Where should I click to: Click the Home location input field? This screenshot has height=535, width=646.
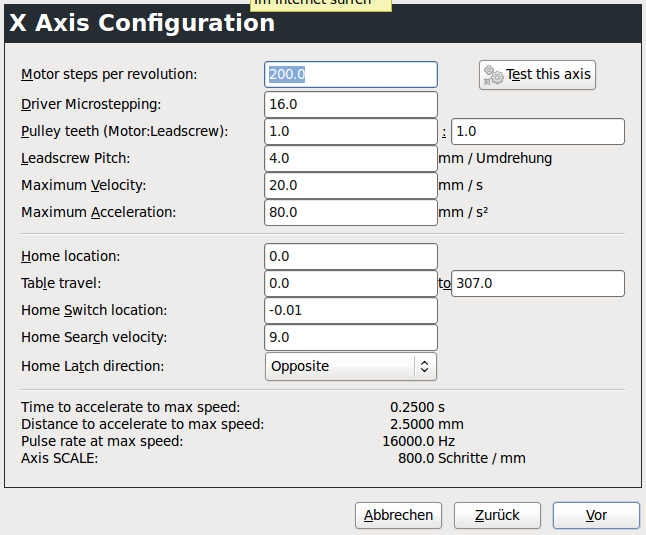[351, 256]
